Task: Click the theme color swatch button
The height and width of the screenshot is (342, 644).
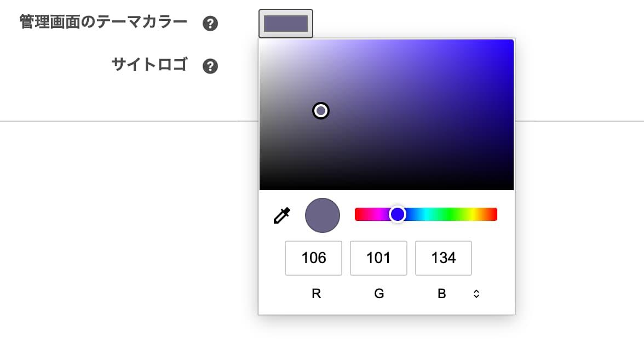Action: click(285, 24)
